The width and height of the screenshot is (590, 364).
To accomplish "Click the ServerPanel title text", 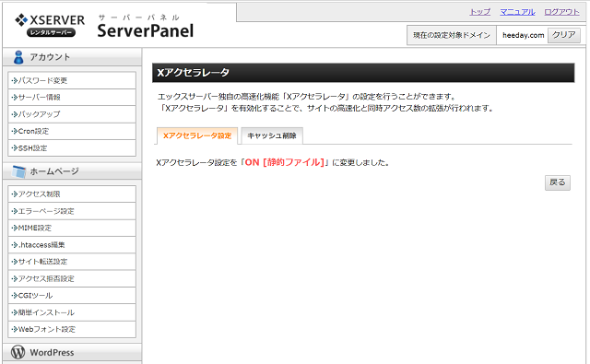I will 146,30.
